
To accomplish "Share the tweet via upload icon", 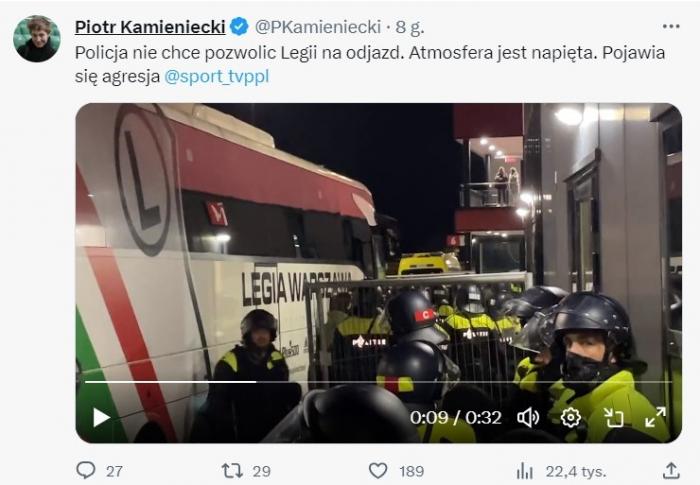I will [x=671, y=470].
